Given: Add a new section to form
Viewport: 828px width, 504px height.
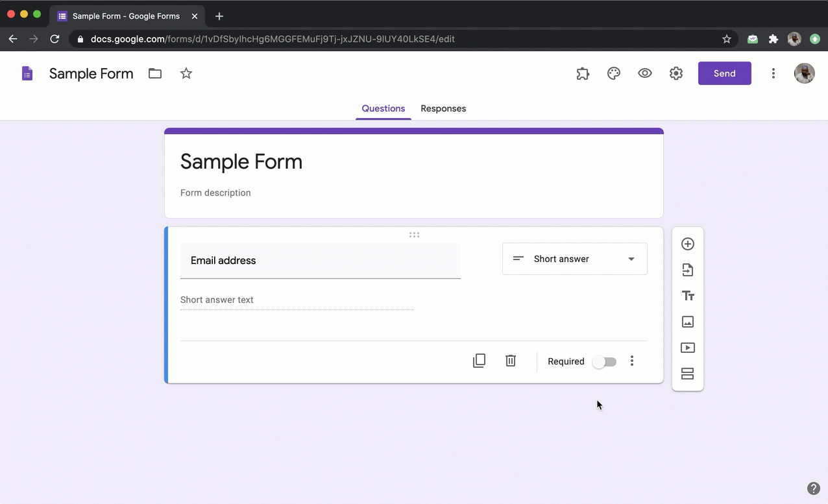Looking at the screenshot, I should coord(688,374).
